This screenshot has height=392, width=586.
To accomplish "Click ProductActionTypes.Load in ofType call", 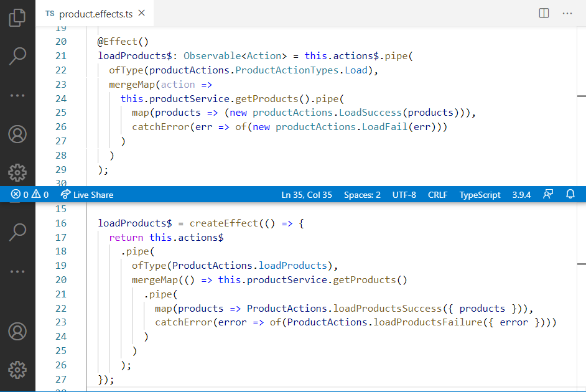I will [301, 70].
